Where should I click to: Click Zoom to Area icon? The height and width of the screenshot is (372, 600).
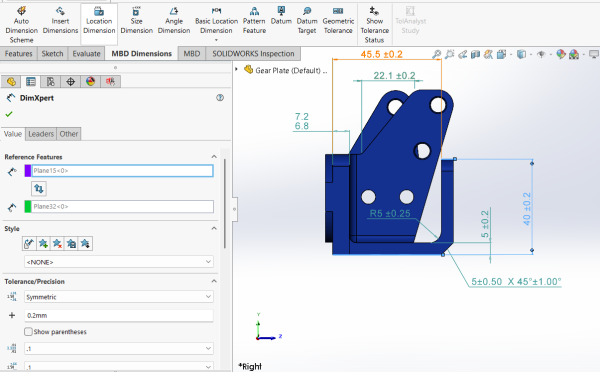point(450,54)
